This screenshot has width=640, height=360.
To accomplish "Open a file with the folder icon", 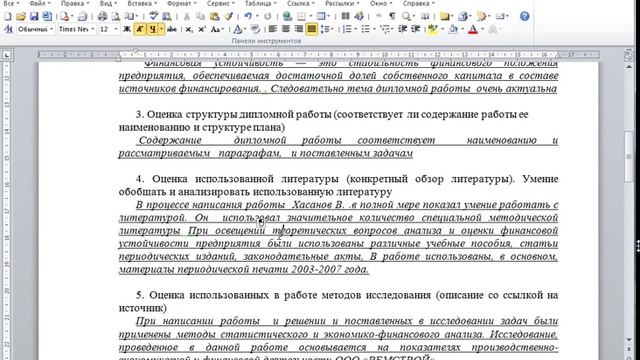I will pos(21,16).
